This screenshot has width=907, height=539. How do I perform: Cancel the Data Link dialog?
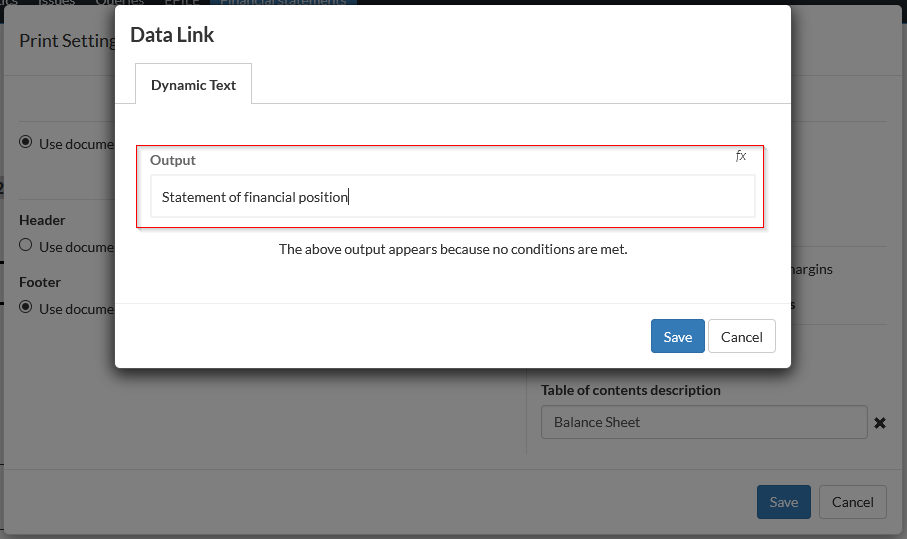pyautogui.click(x=741, y=337)
